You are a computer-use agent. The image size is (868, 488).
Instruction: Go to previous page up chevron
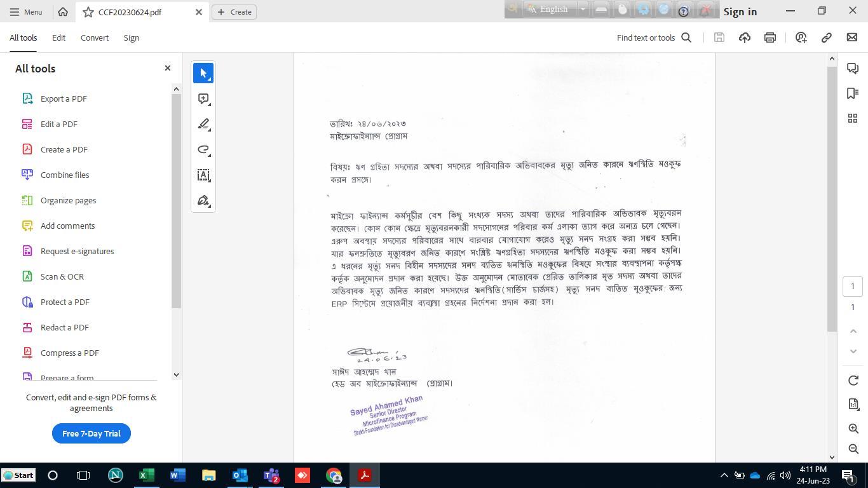pos(853,331)
